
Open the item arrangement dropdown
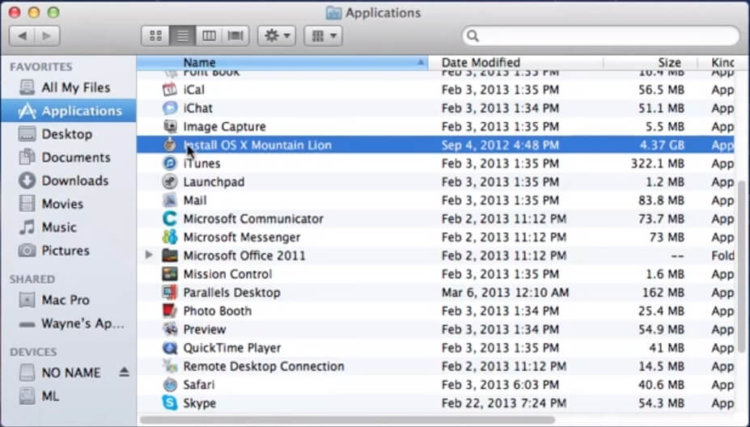pos(323,36)
